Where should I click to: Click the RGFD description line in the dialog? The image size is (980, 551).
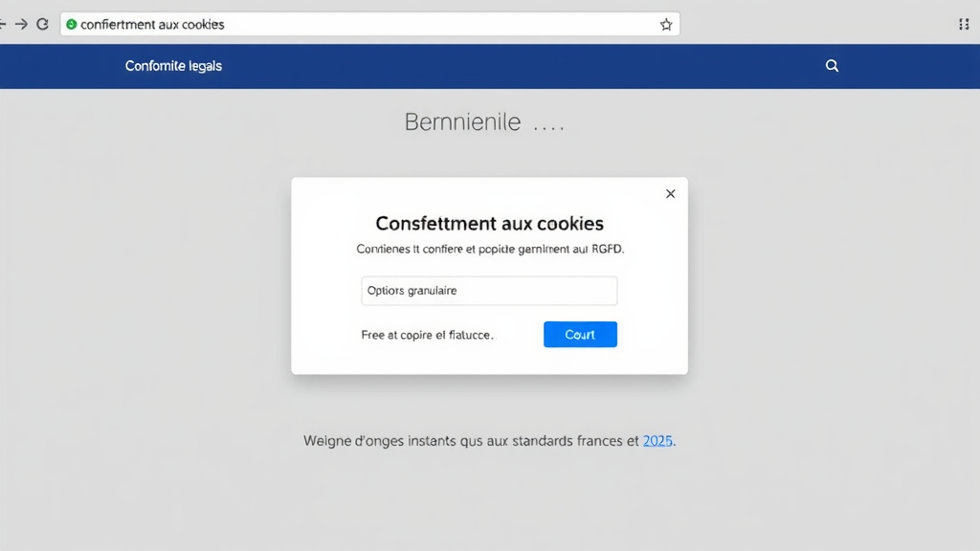coord(489,249)
